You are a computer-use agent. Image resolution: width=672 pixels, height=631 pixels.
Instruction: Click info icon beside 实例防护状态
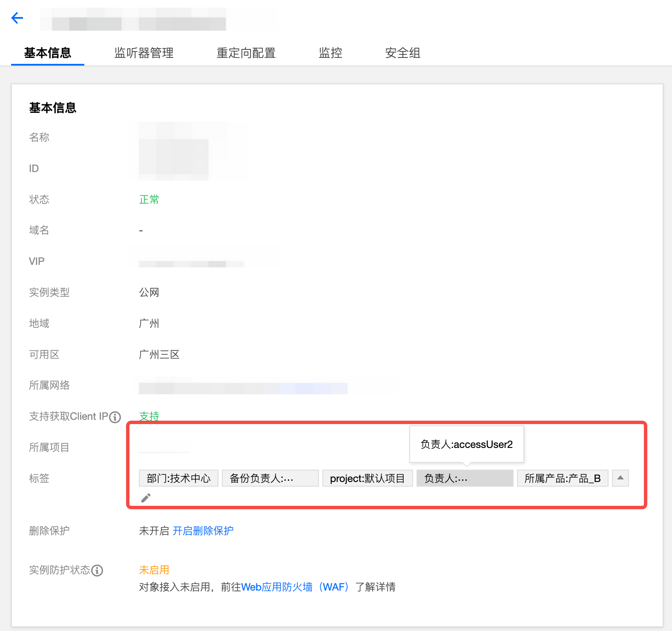tap(97, 571)
